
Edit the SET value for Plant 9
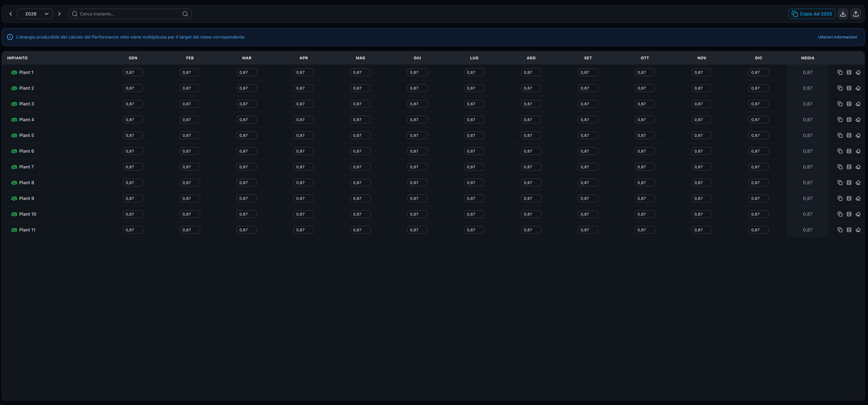click(588, 198)
